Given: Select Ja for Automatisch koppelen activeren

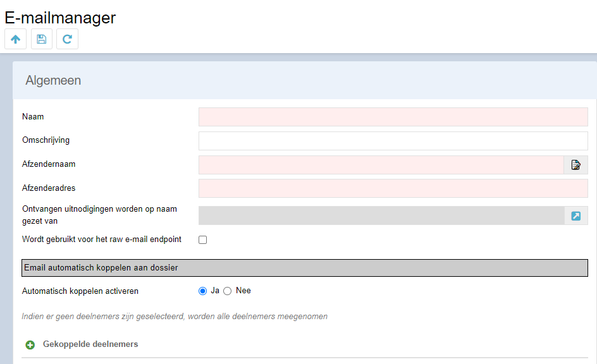Looking at the screenshot, I should (202, 291).
